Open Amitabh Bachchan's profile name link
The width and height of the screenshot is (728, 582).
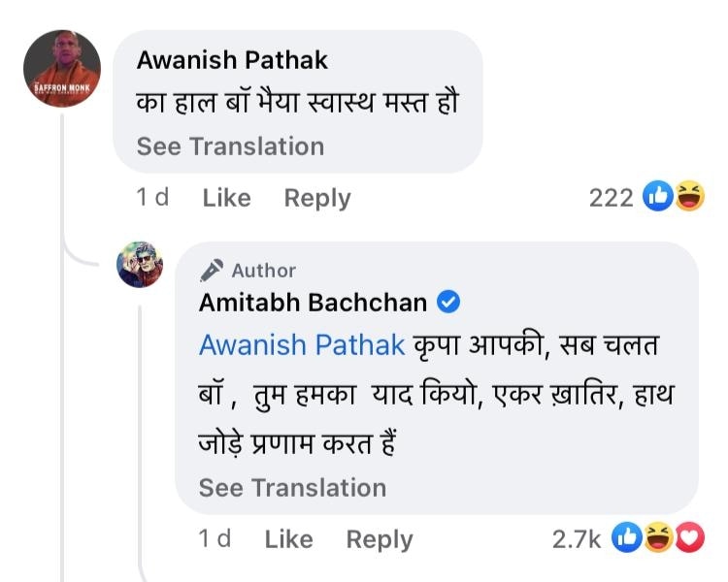pyautogui.click(x=313, y=303)
